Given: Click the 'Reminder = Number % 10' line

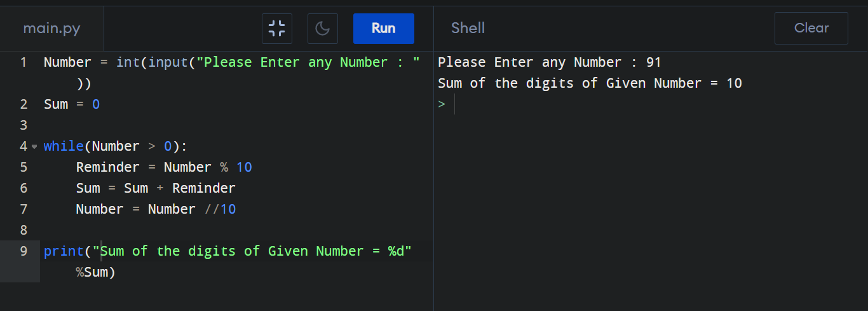Looking at the screenshot, I should point(164,167).
